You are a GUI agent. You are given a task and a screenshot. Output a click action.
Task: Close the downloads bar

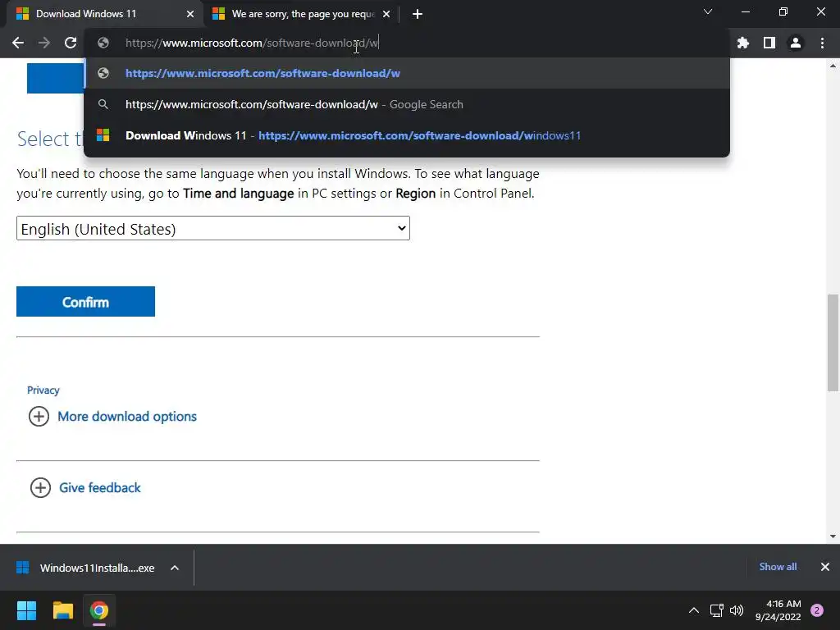coord(825,567)
